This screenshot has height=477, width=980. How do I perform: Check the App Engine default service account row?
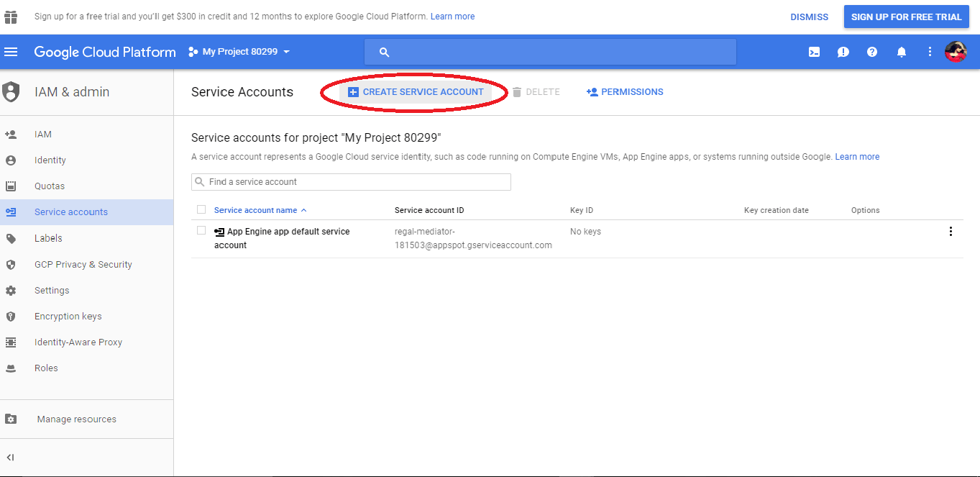click(201, 230)
